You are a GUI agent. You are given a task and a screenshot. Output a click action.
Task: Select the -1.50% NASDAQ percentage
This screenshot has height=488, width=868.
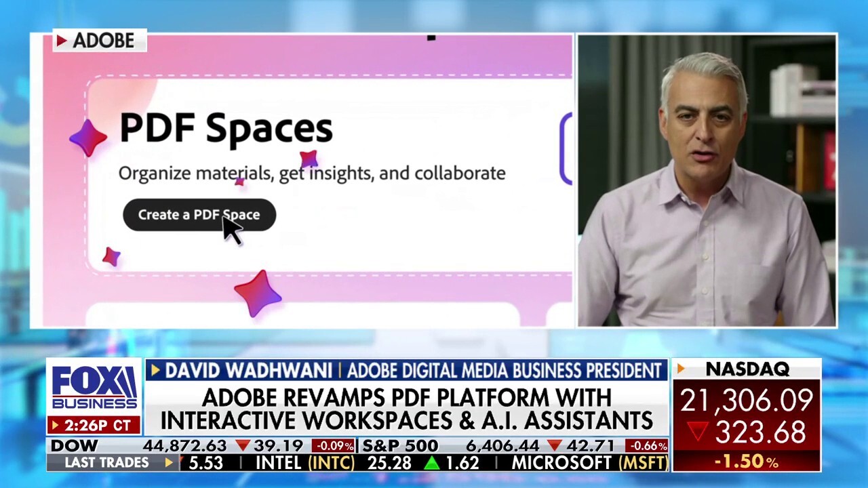pos(747,462)
